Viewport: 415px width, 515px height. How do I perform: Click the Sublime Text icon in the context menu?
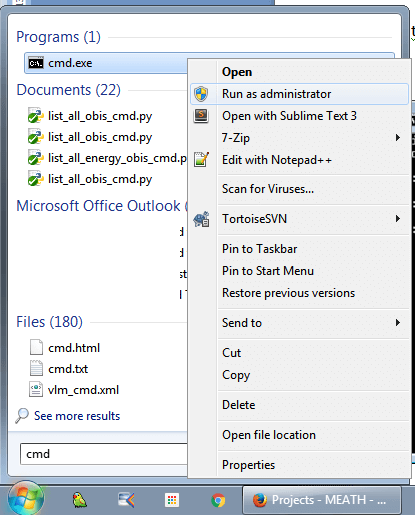pyautogui.click(x=201, y=116)
